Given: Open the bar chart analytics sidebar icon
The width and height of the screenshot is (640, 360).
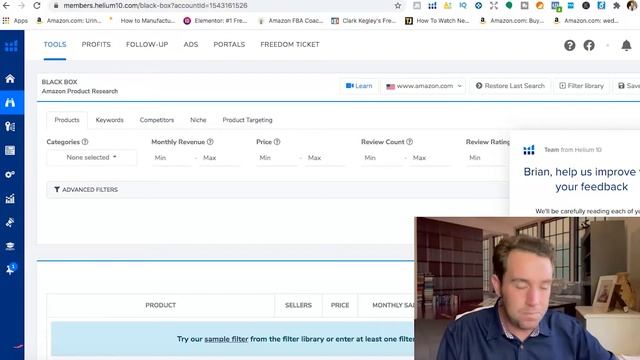Looking at the screenshot, I should pyautogui.click(x=10, y=199).
